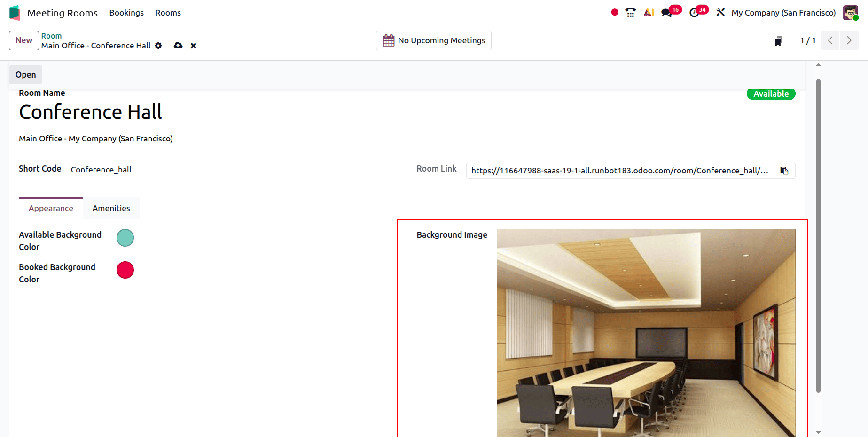Screen dimensions: 868x437
Task: Discard changes with the X icon
Action: pos(193,46)
